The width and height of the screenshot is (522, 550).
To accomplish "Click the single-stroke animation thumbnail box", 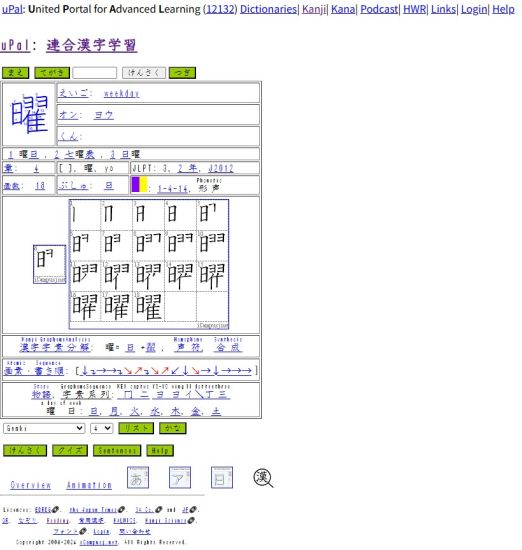I will click(49, 264).
